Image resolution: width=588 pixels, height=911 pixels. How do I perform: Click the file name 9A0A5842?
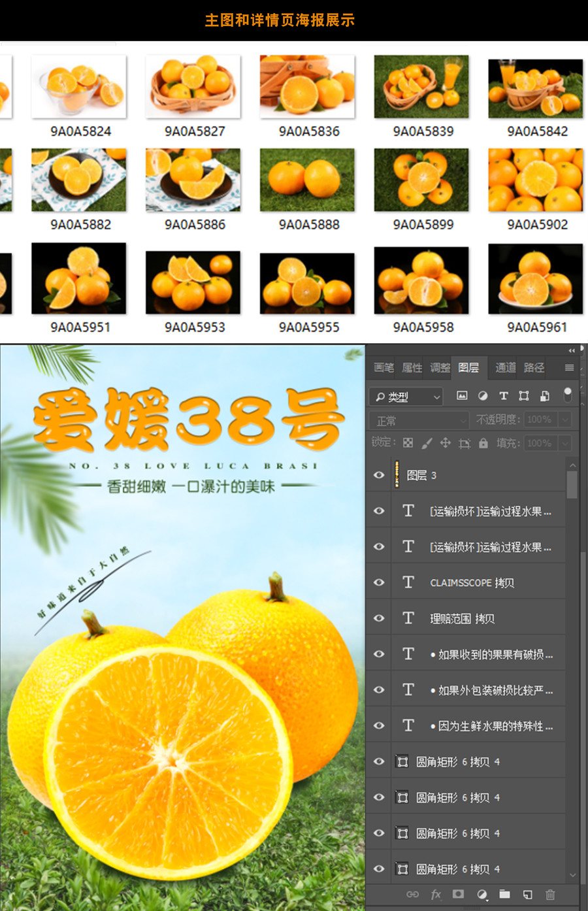click(x=537, y=131)
